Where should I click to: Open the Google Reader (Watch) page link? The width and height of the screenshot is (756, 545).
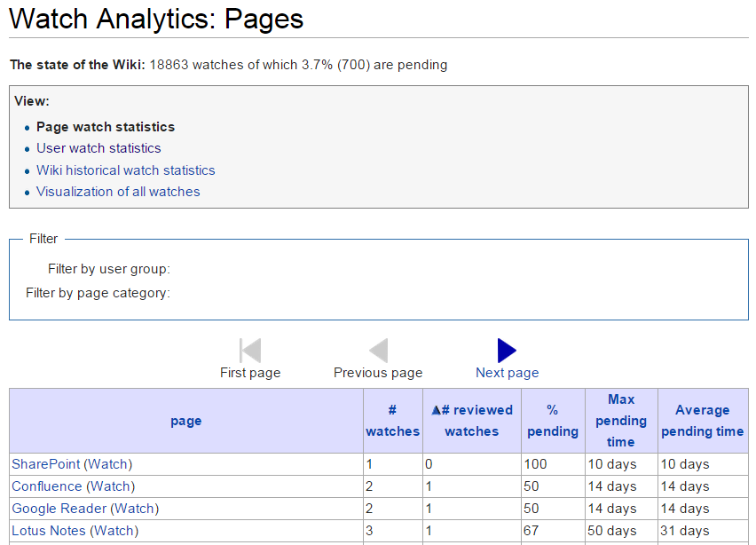point(85,509)
